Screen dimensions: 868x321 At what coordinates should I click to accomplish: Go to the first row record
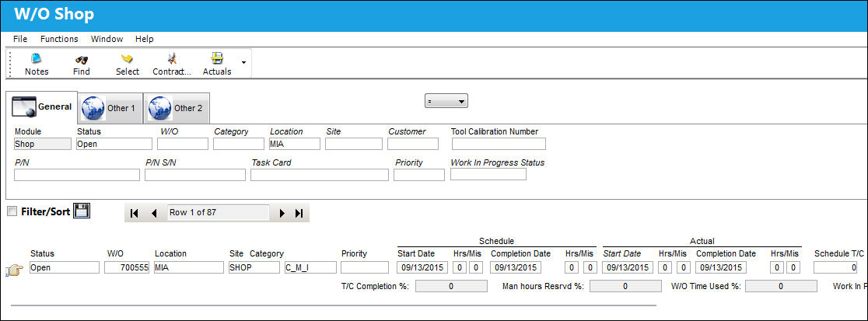pos(134,213)
